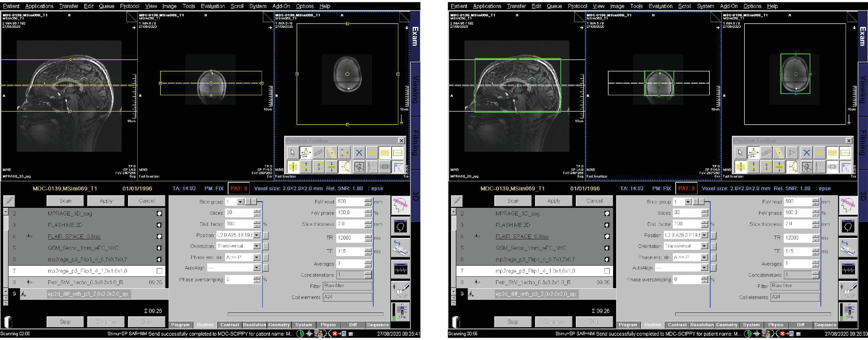This screenshot has width=868, height=340.
Task: Click patient table move icon on left screen
Action: (400, 248)
